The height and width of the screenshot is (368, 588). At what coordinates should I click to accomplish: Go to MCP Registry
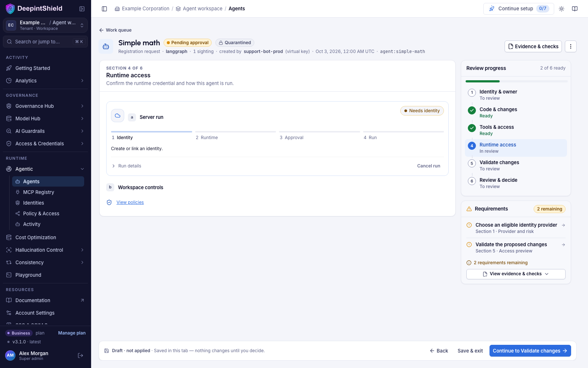pos(48,192)
